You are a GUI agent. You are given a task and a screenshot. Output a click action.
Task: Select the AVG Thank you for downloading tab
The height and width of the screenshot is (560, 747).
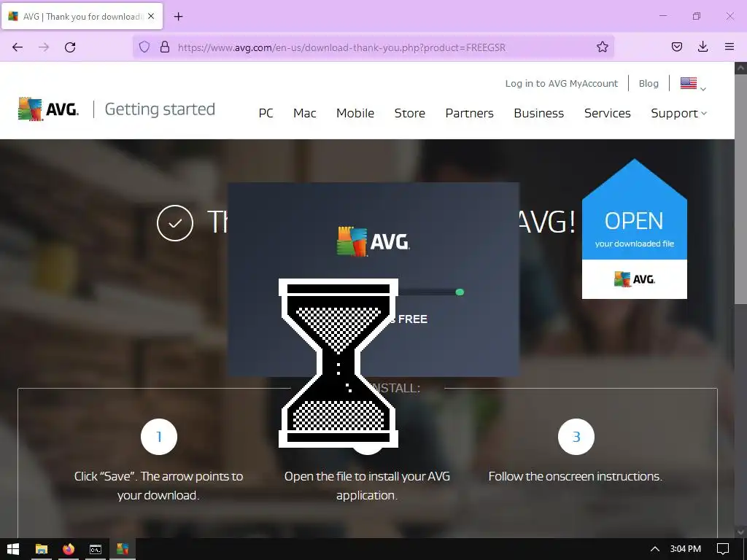82,16
